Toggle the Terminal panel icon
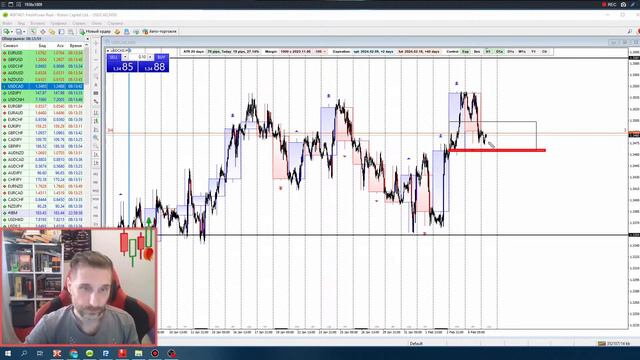 pos(61,31)
